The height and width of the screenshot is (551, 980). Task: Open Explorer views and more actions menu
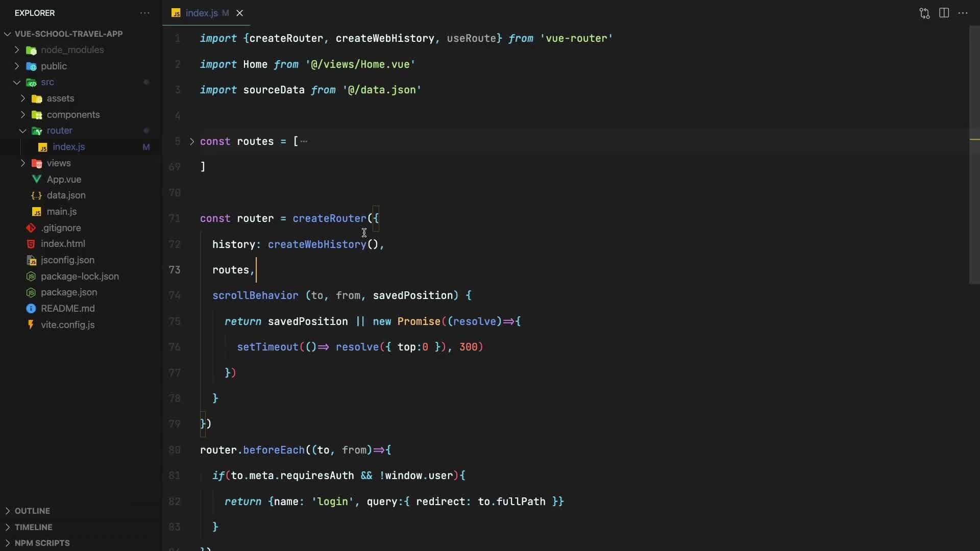145,13
